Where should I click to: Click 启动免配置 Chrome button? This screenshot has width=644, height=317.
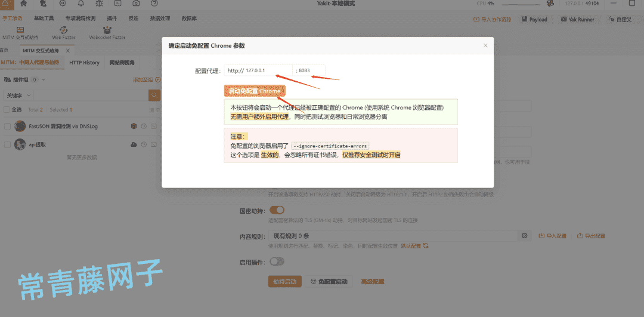(255, 91)
